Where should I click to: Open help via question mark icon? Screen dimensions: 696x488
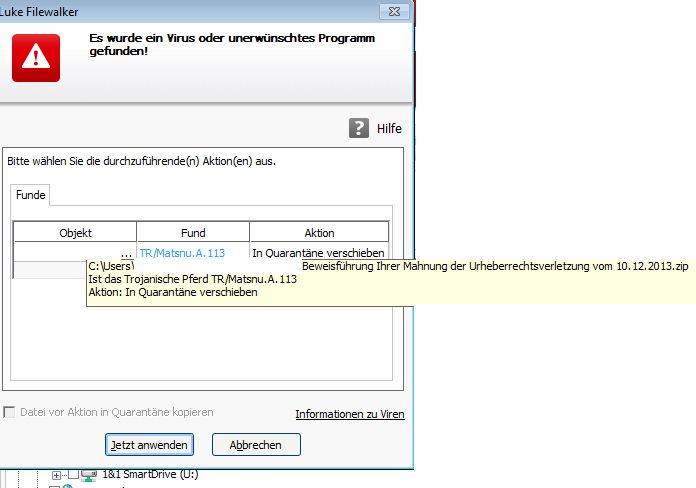click(x=359, y=128)
